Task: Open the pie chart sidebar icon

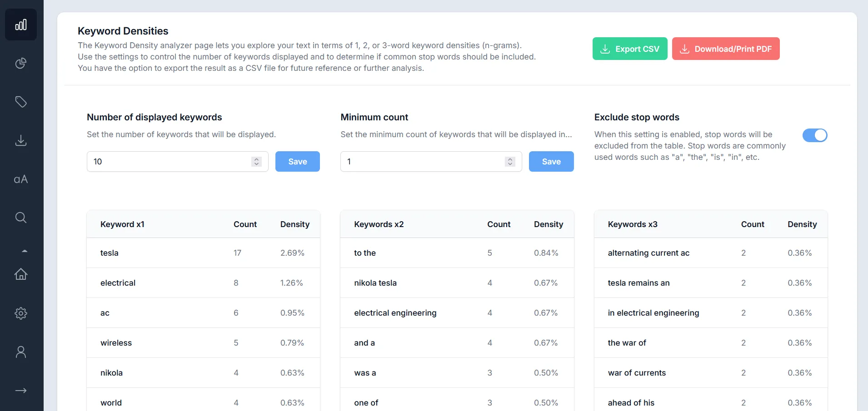Action: 21,63
